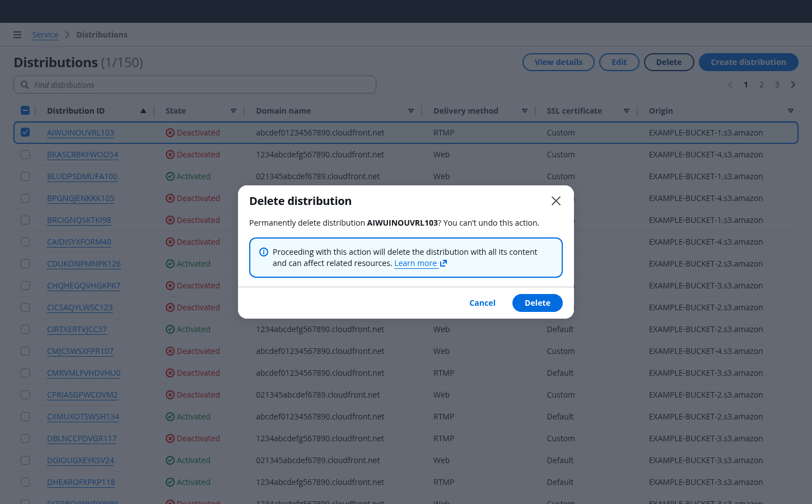Click the external link icon beside Learn more

[444, 263]
